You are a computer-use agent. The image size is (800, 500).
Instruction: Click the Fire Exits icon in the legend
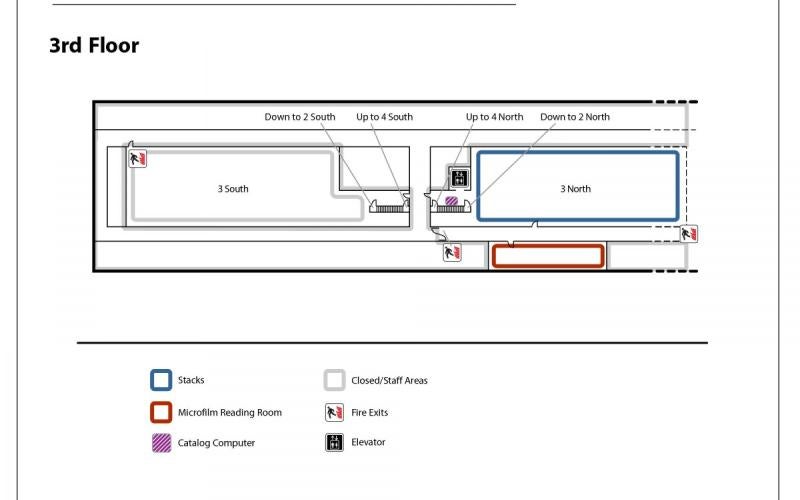pyautogui.click(x=334, y=412)
